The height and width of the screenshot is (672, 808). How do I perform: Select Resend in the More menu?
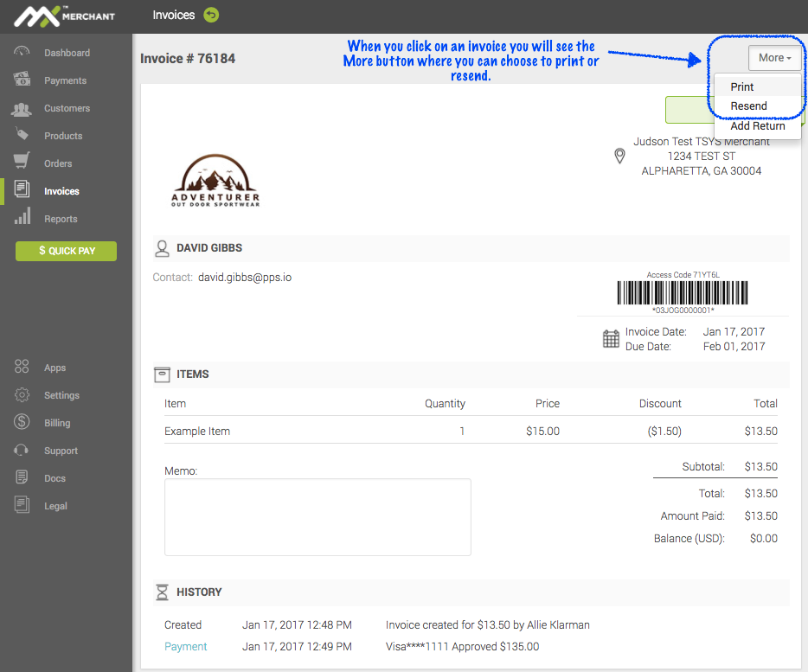pos(748,106)
